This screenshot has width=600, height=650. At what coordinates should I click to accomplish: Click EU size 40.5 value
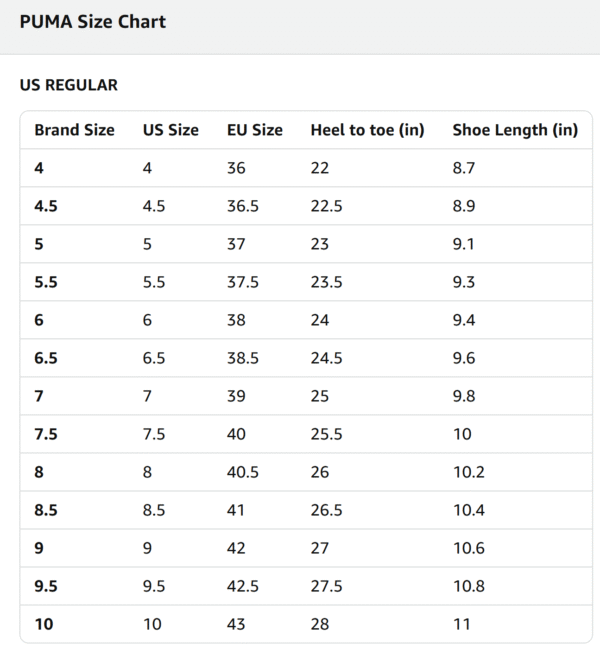pyautogui.click(x=243, y=472)
